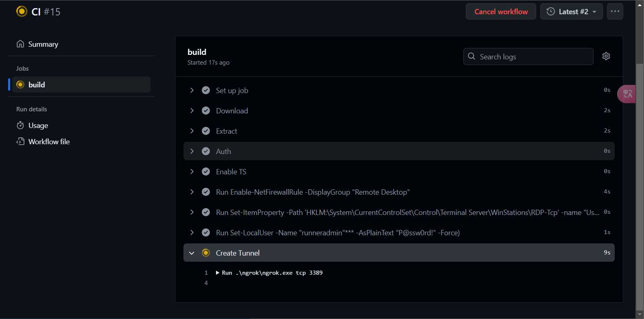The height and width of the screenshot is (319, 644).
Task: Expand the Set up job step
Action: [192, 90]
